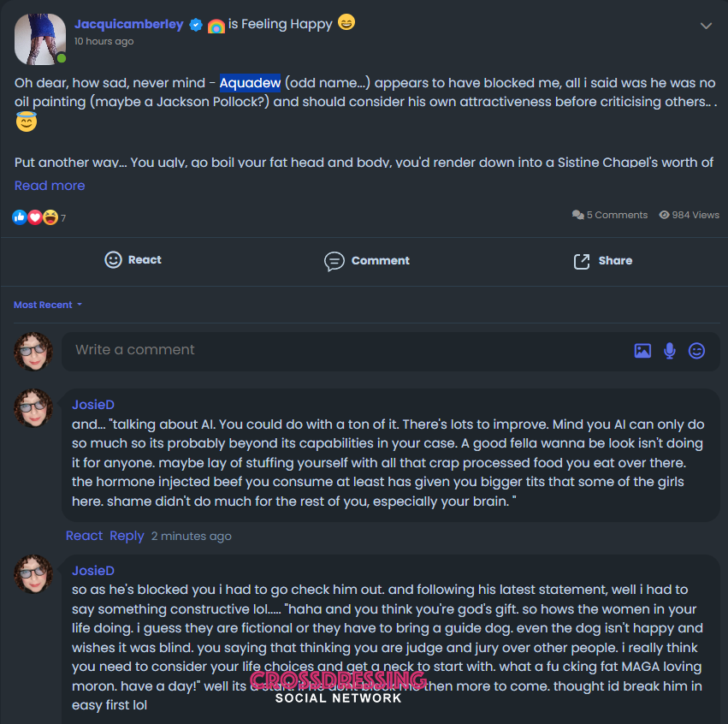Click the verified badge next to Jacquicamberley
The image size is (728, 724).
196,25
